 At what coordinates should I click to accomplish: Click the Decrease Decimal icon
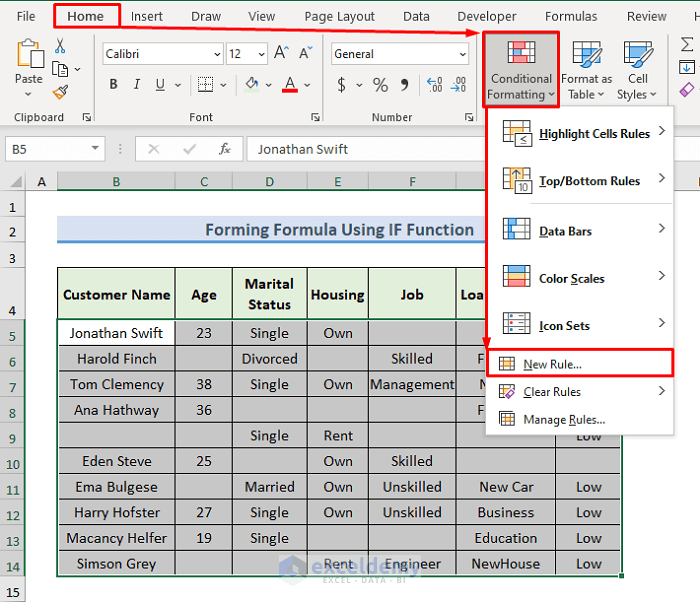[x=458, y=84]
